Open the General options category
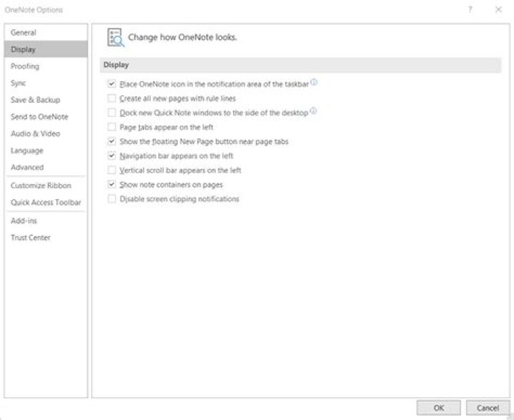Viewport: 514px width, 420px height. click(46, 32)
